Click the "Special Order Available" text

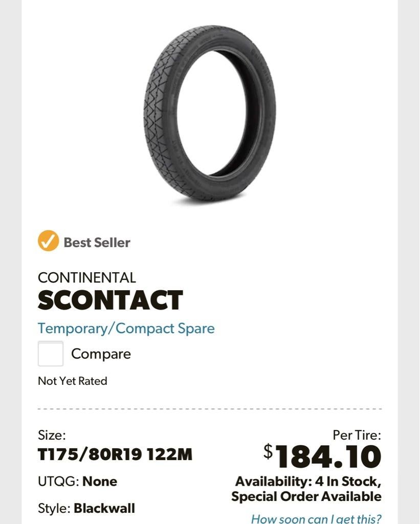pos(306,496)
